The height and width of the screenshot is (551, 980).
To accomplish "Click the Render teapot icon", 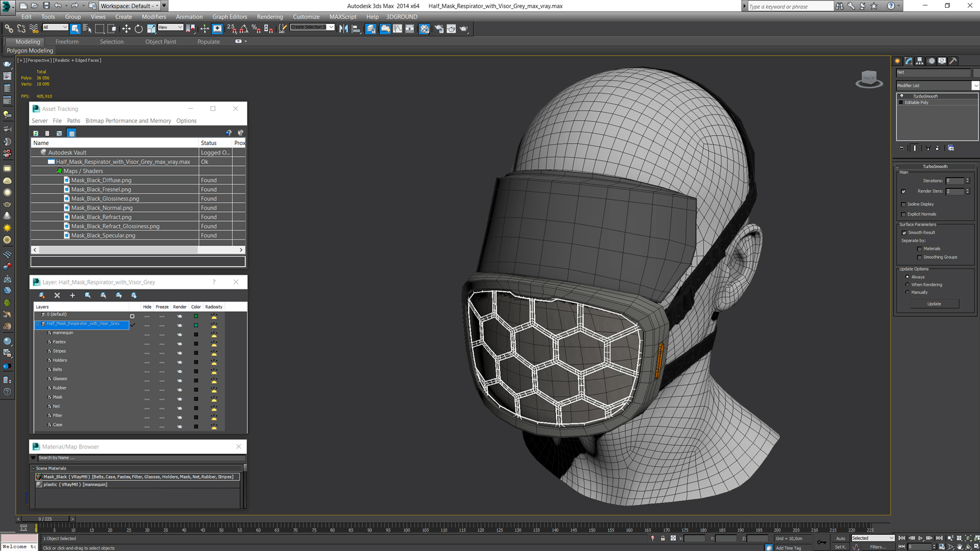I will pyautogui.click(x=463, y=29).
